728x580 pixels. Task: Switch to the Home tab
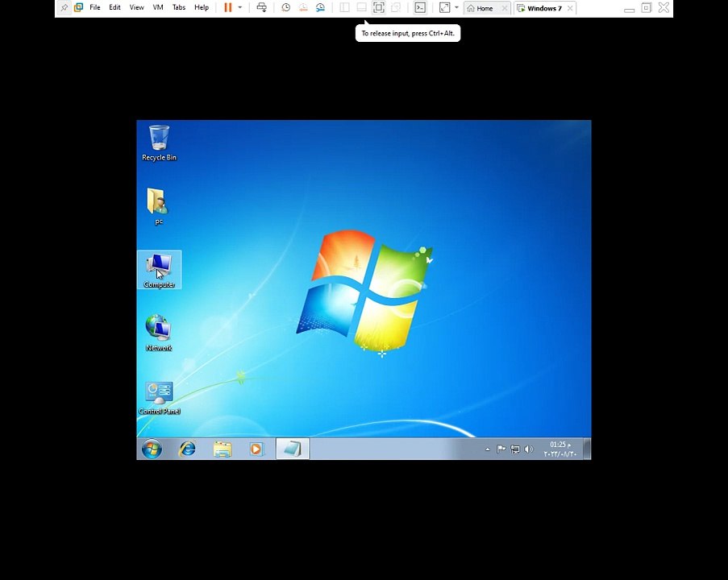pos(484,8)
